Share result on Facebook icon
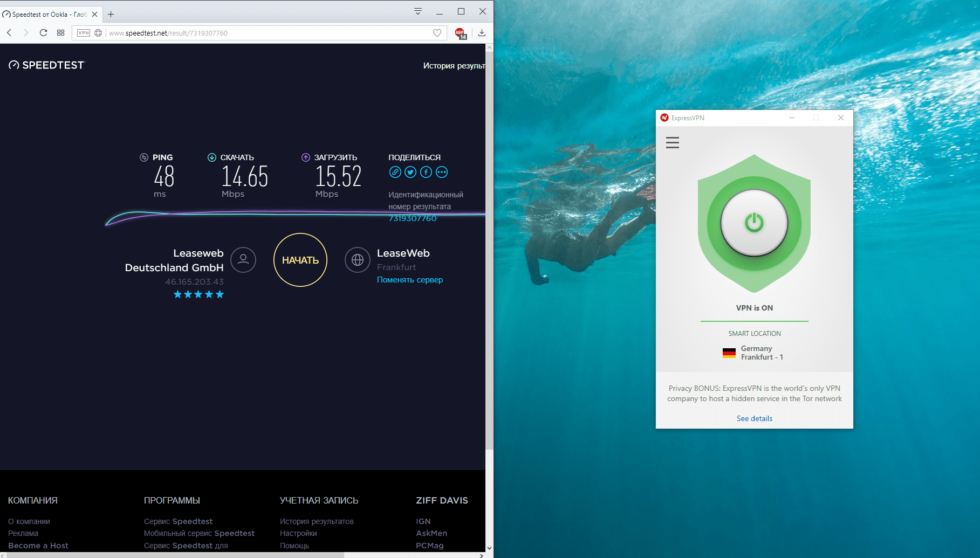 point(426,173)
